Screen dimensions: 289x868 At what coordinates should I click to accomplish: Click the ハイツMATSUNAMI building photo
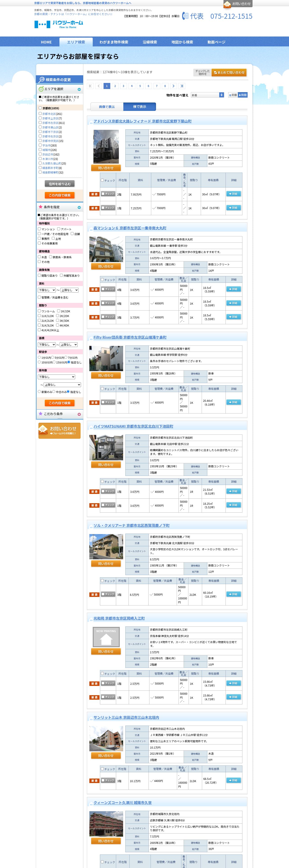106,448
